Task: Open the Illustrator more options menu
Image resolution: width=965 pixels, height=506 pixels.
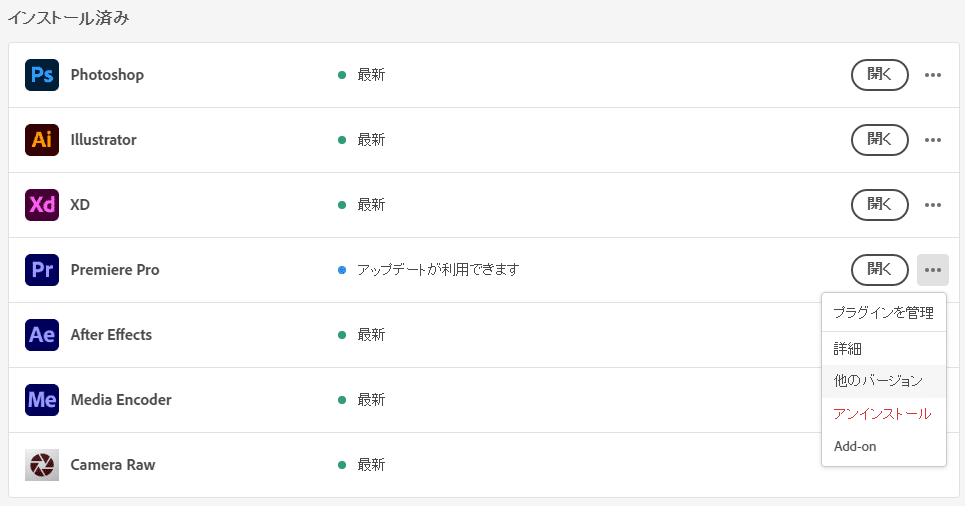Action: pos(933,140)
